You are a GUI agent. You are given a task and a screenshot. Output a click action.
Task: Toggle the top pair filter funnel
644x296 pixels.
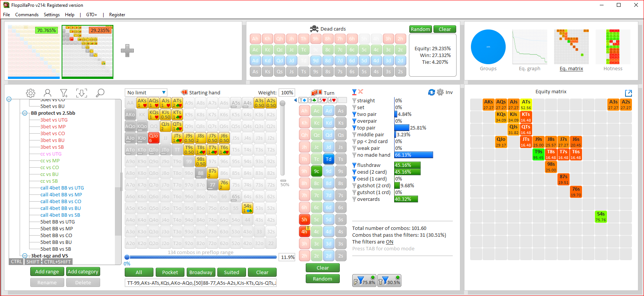point(354,128)
